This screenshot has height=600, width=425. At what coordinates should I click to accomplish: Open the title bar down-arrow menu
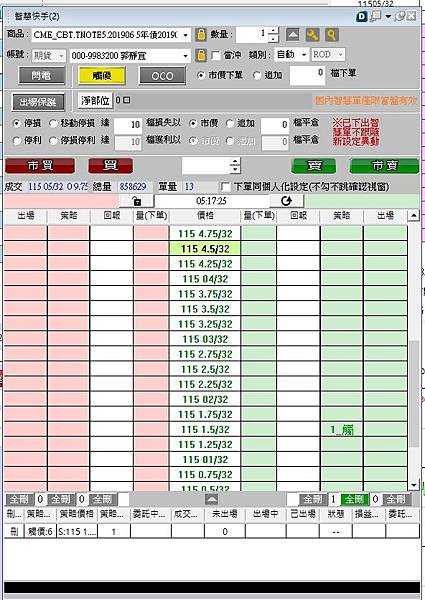pyautogui.click(x=388, y=16)
